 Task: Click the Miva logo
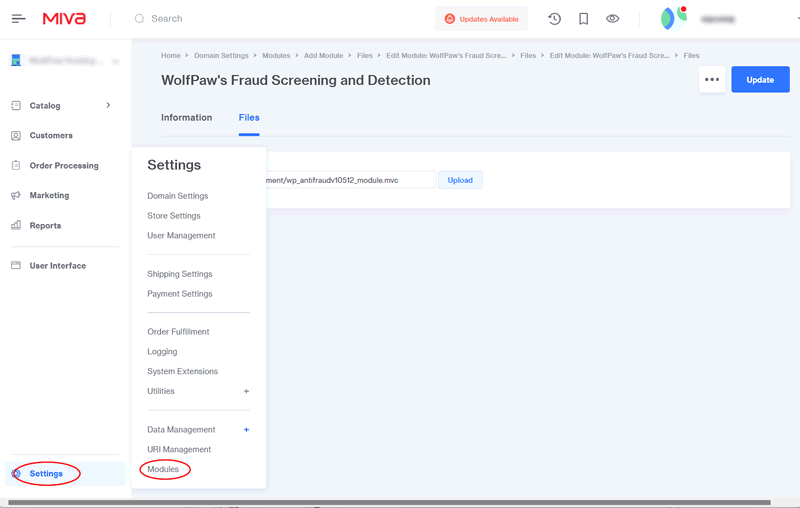[x=64, y=19]
